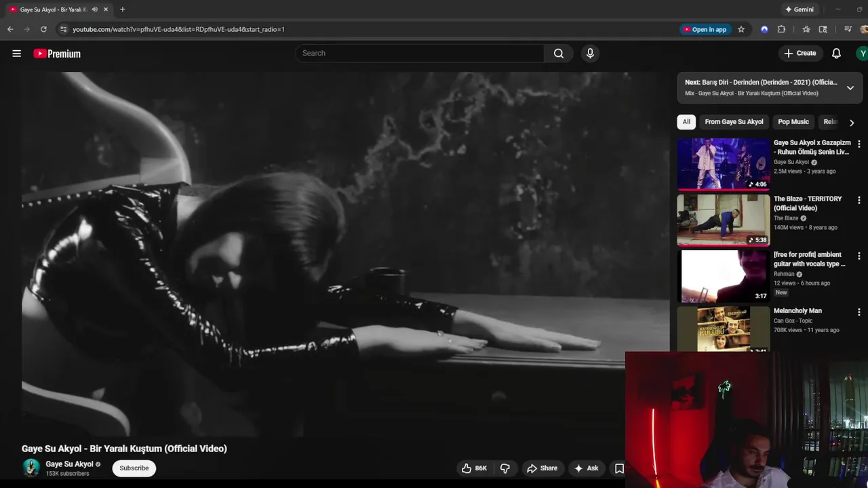Mute tab via speaker icon

(94, 9)
